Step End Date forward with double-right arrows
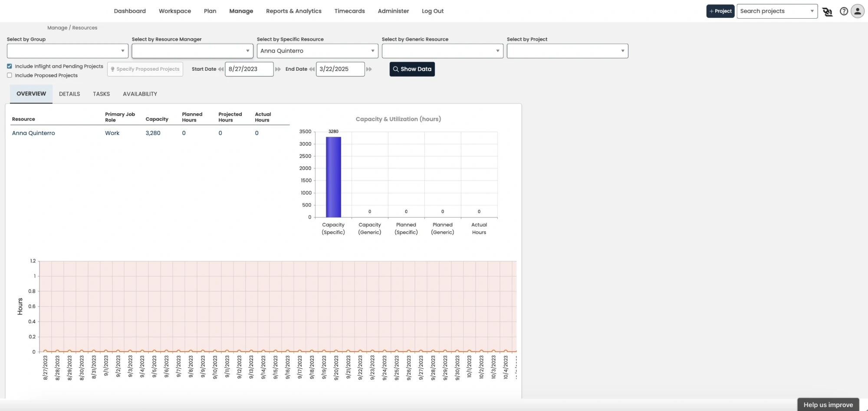 click(369, 69)
